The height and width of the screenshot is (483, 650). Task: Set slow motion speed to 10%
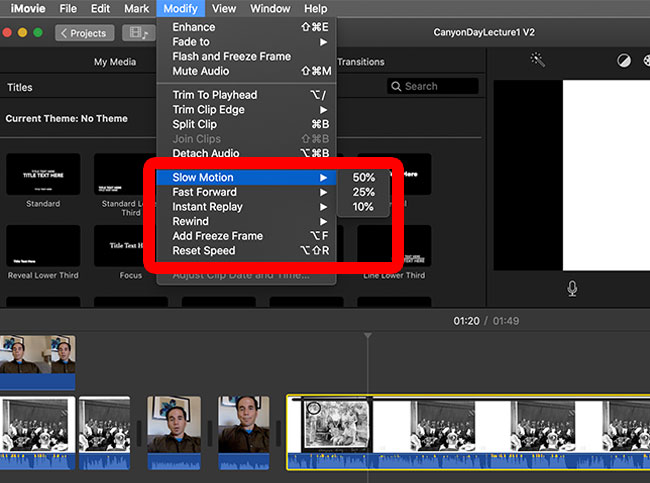(364, 206)
